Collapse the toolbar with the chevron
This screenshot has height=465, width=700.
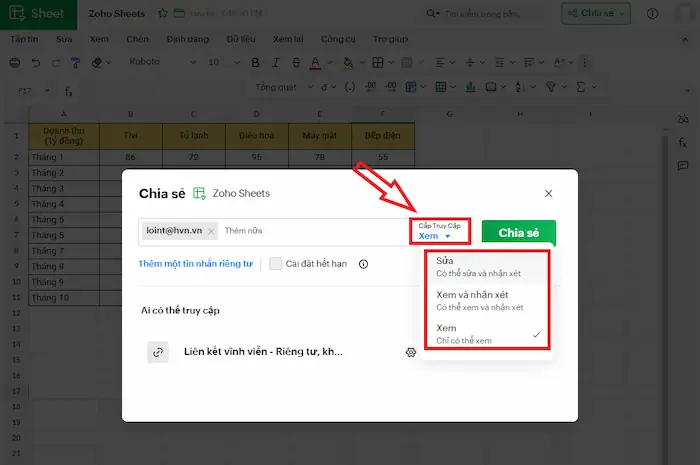(x=685, y=40)
